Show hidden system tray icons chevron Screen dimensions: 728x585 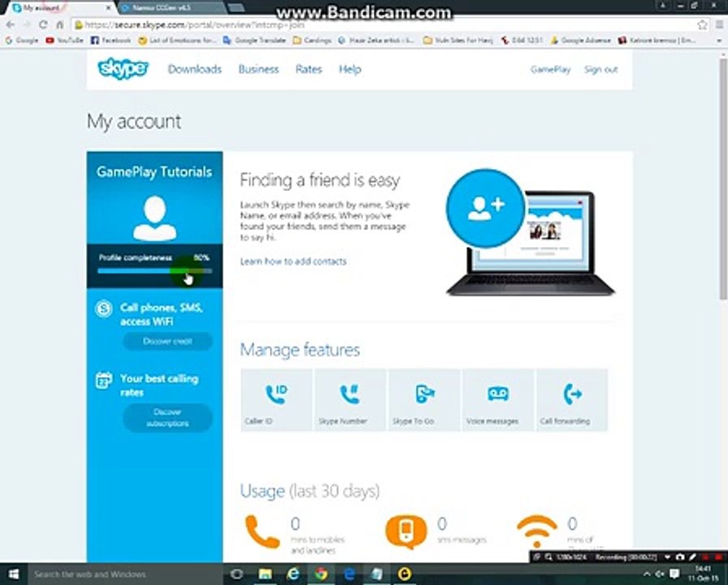(x=646, y=574)
